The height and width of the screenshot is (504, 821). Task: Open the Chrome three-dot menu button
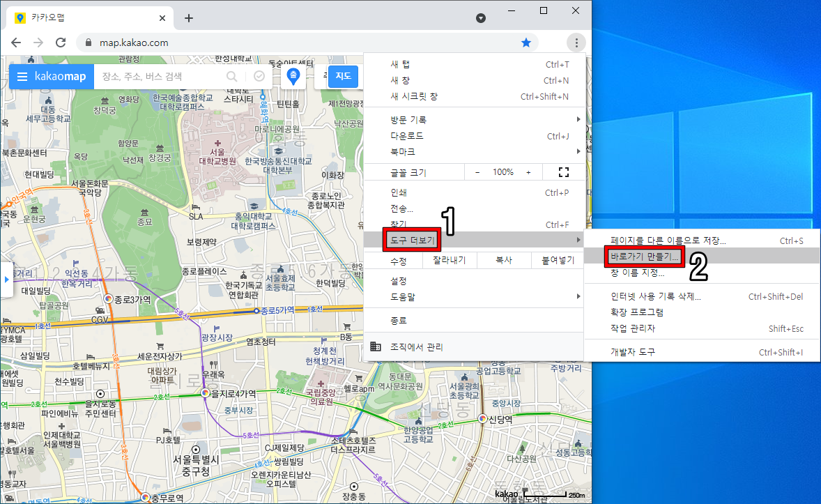point(576,43)
